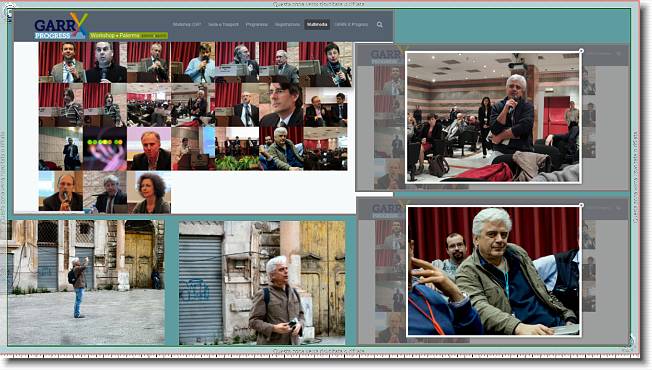Close the lightbox photo of man speaking with microphone

tap(581, 51)
